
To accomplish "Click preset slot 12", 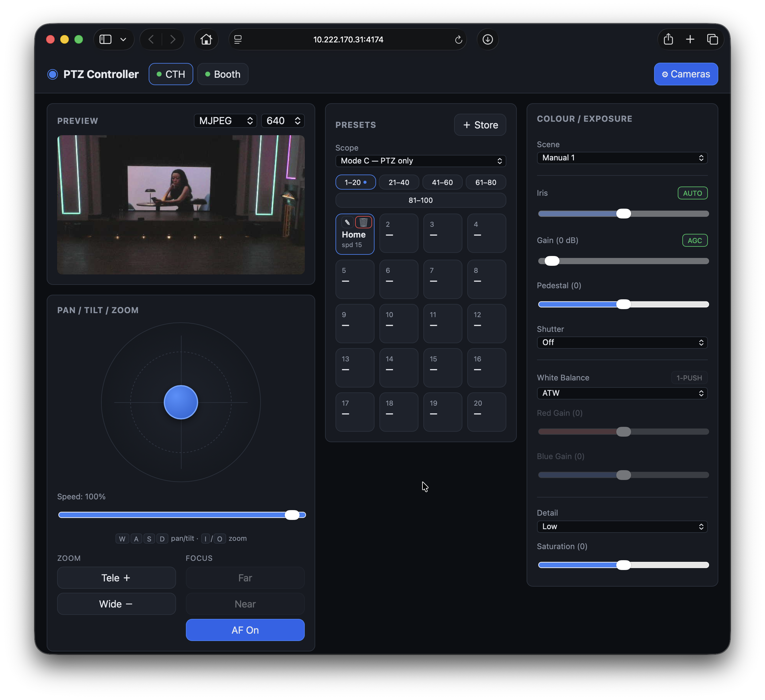I will pos(487,324).
